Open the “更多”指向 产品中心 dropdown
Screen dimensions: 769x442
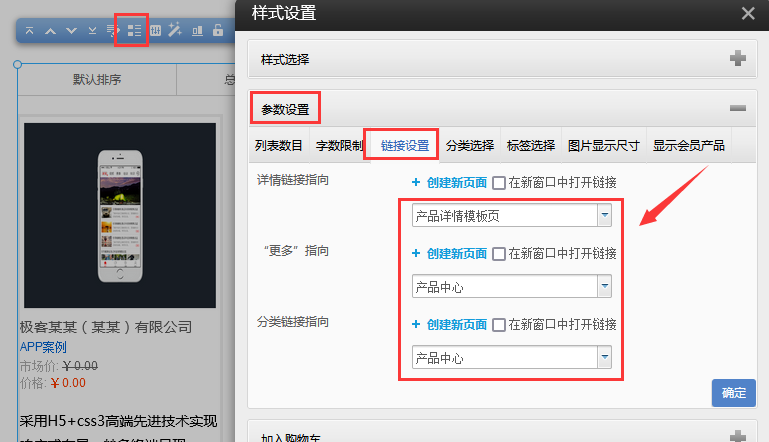[x=604, y=287]
